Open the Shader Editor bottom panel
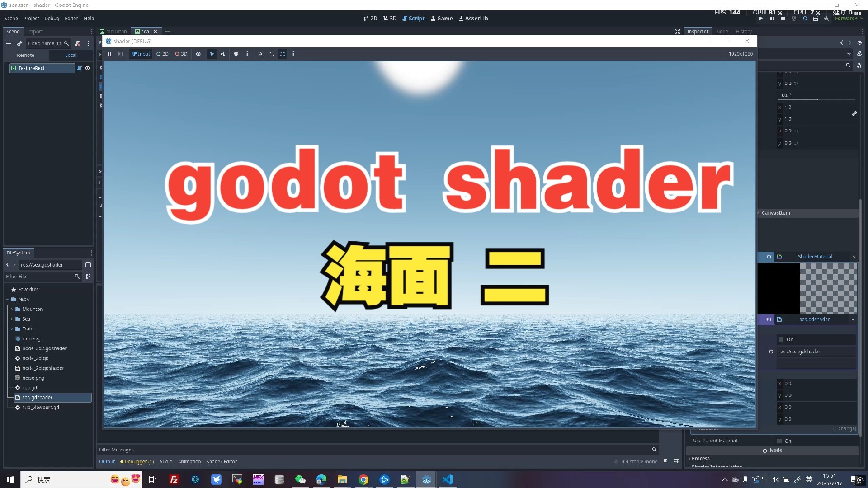The height and width of the screenshot is (488, 868). pos(222,462)
